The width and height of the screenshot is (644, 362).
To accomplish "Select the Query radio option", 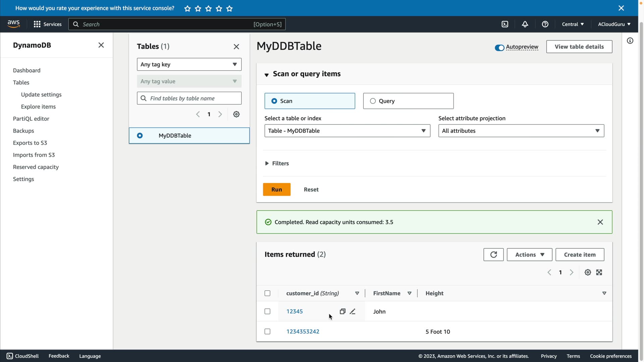I will (x=373, y=101).
